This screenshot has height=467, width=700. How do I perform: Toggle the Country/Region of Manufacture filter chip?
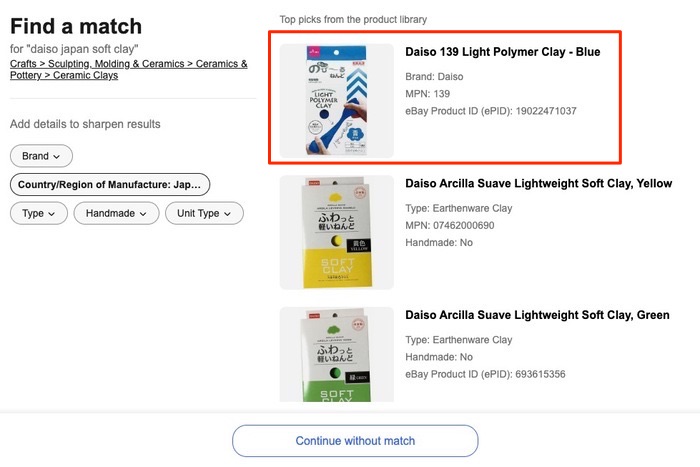110,185
